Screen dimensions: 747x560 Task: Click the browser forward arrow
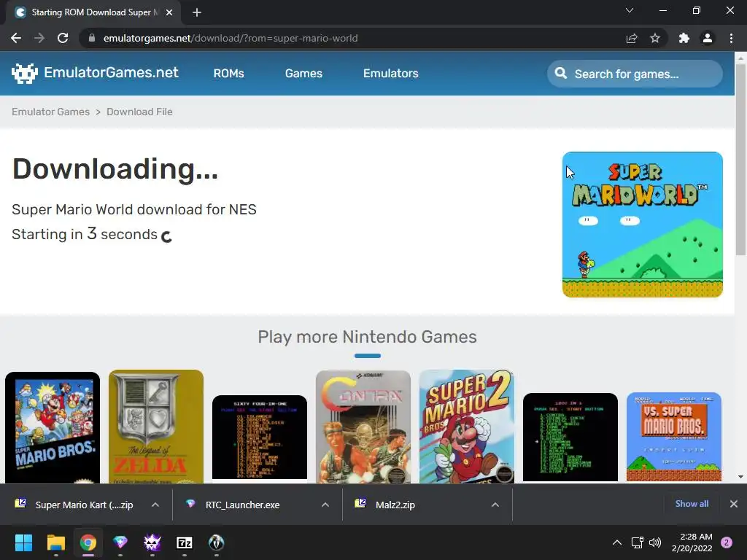click(39, 38)
